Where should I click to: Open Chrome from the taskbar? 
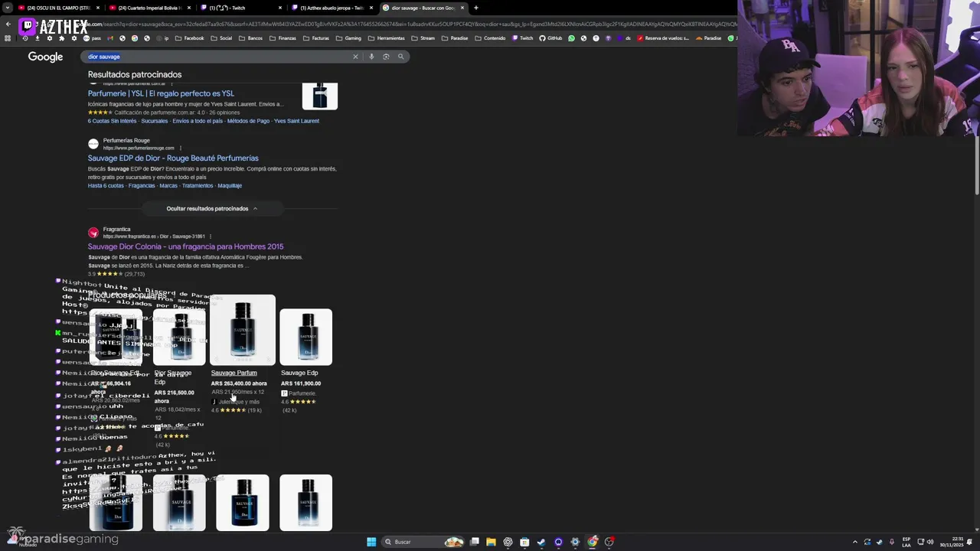coord(593,542)
